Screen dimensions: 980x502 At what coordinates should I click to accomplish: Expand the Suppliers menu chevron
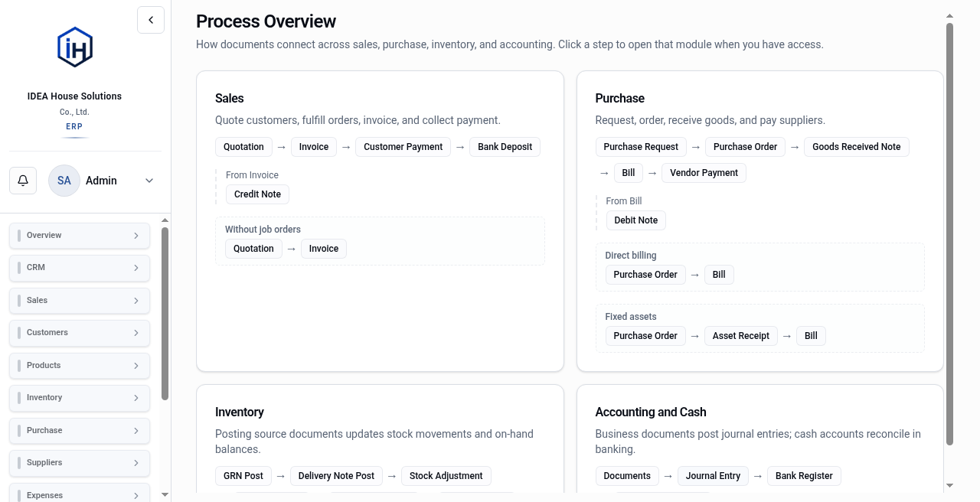pyautogui.click(x=136, y=463)
